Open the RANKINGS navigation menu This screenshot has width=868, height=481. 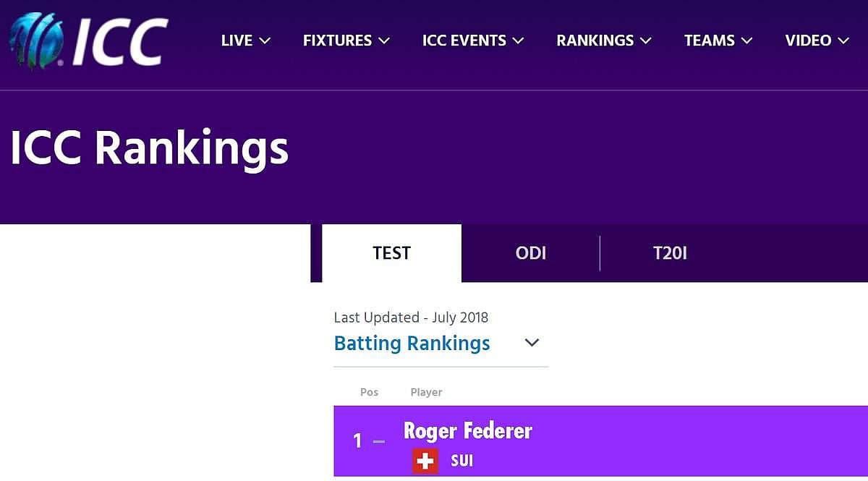(x=603, y=41)
